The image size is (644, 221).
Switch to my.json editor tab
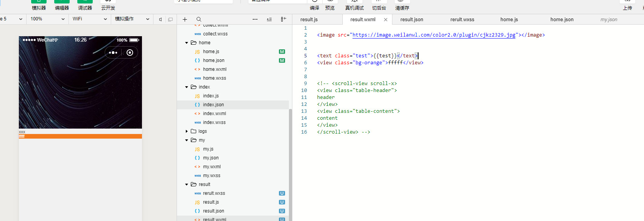[609, 19]
